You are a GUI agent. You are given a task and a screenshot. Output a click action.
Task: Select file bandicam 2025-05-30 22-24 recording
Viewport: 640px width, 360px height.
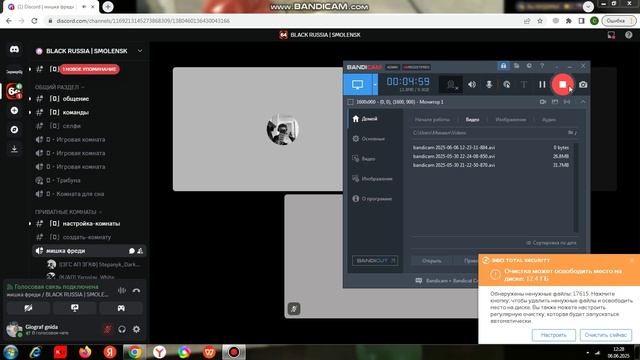click(491, 156)
